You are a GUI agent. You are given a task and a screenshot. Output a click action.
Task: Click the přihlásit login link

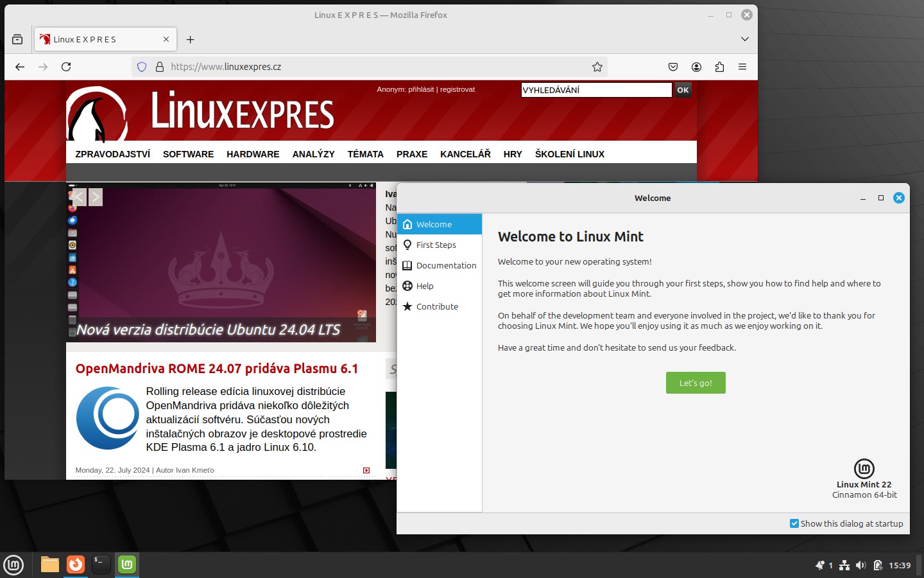click(x=421, y=89)
